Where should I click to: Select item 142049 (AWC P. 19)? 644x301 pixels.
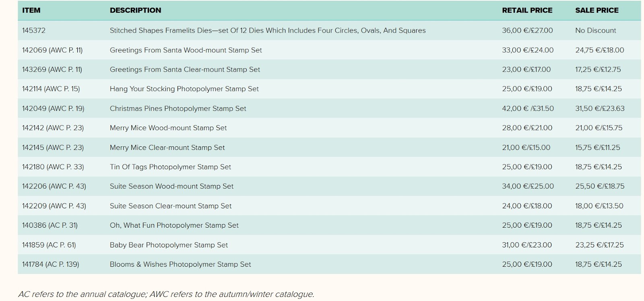[x=53, y=108]
